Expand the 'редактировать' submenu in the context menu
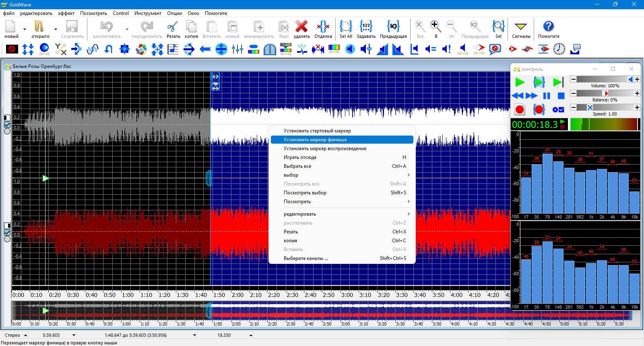The image size is (644, 346). pos(409,214)
